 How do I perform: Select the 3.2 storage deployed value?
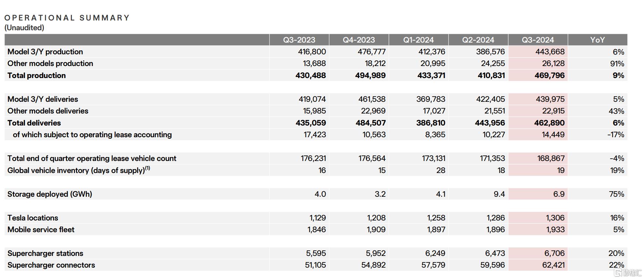tap(380, 194)
